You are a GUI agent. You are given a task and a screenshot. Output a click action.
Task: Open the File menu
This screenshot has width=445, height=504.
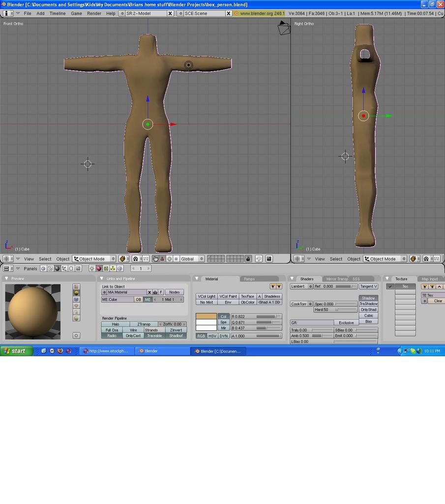pyautogui.click(x=28, y=13)
